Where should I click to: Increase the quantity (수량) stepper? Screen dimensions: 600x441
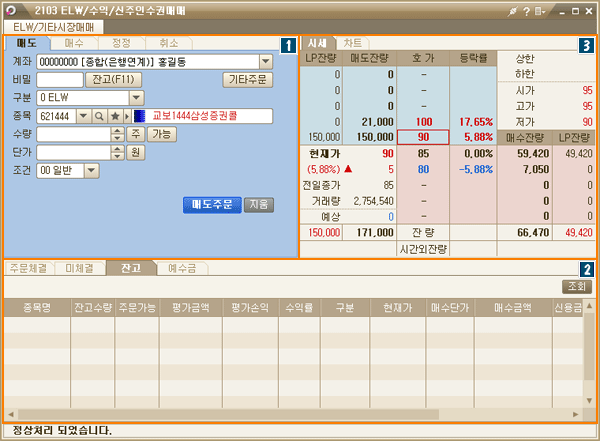click(x=117, y=131)
